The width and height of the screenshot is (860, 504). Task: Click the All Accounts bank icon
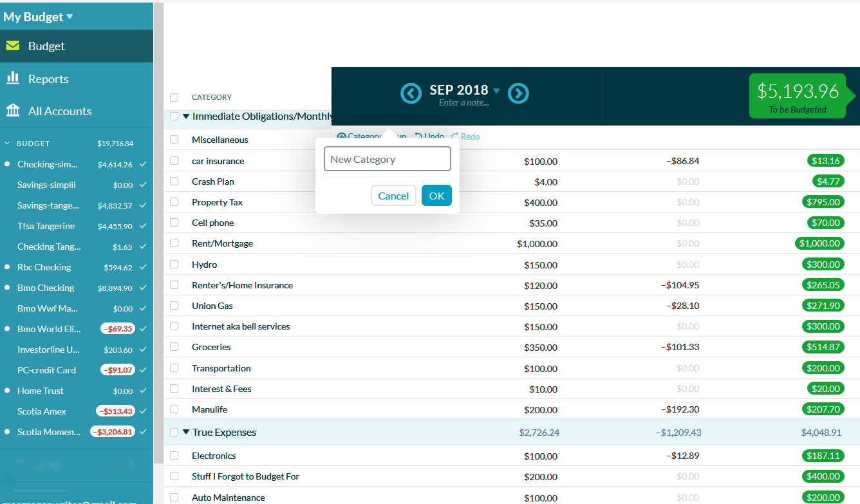tap(13, 111)
